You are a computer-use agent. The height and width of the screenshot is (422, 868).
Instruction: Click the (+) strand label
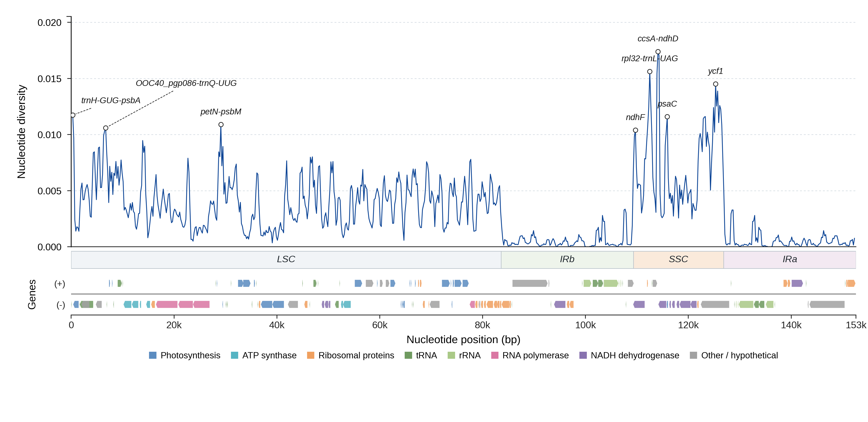[60, 284]
